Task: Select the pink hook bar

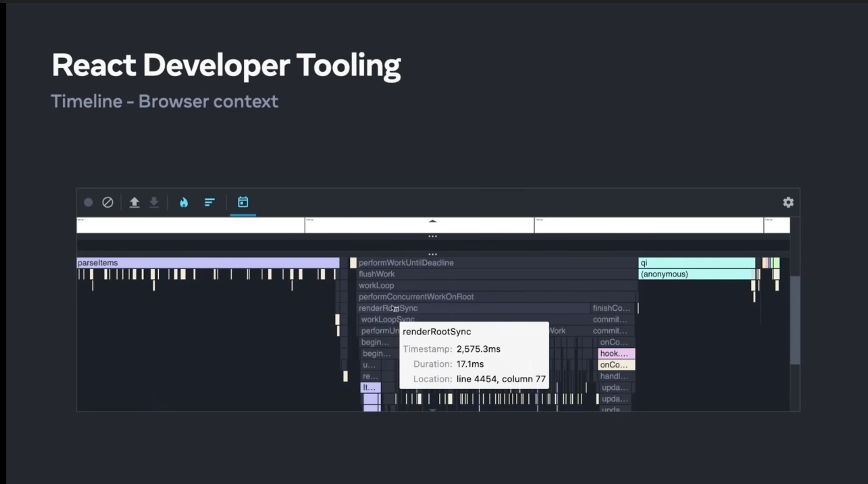Action: click(x=616, y=354)
